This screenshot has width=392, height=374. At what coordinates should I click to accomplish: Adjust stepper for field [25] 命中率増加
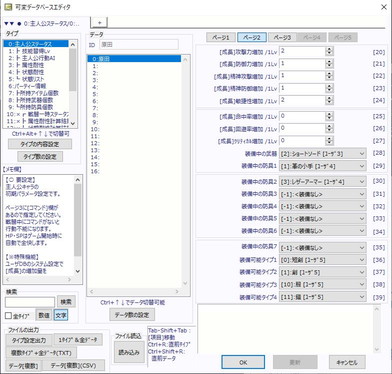329,116
